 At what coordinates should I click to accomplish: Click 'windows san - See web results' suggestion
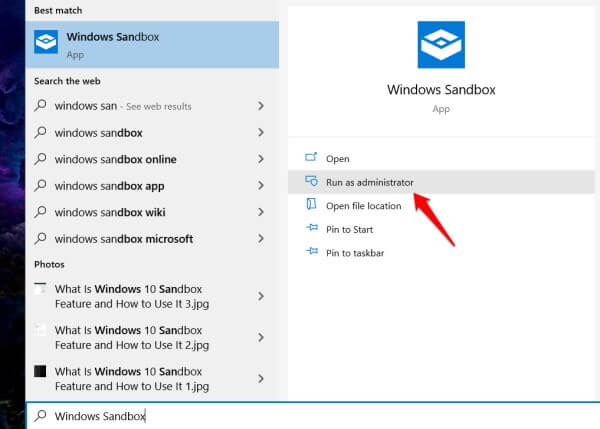tap(152, 106)
